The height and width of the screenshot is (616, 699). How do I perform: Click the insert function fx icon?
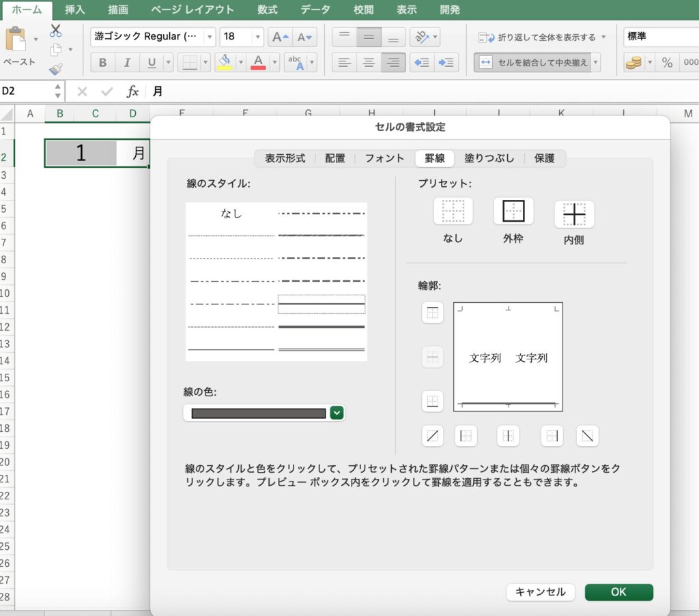[132, 92]
